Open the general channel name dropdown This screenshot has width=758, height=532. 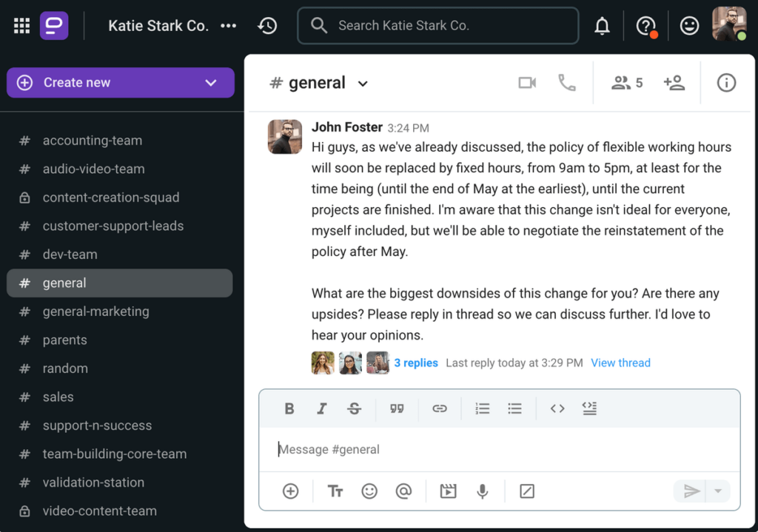(363, 84)
